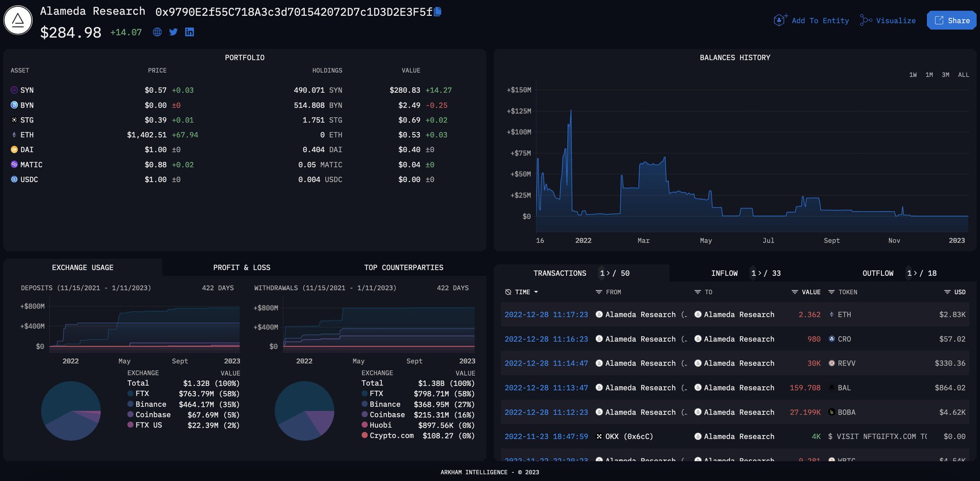Open the Twitter profile icon
The height and width of the screenshot is (481, 980).
tap(173, 32)
